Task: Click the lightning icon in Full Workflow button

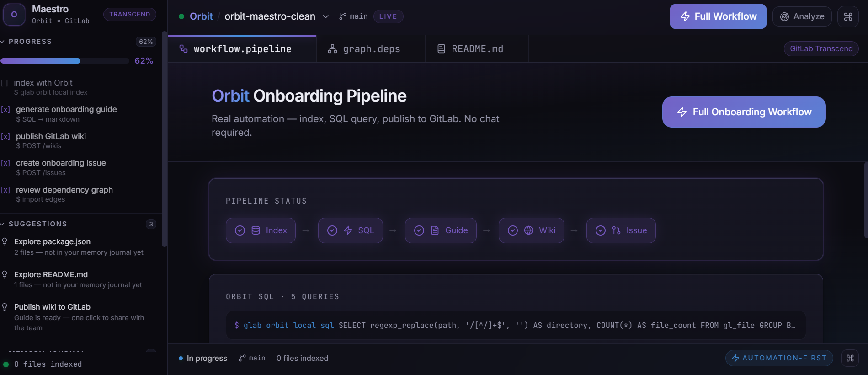Action: pos(685,16)
